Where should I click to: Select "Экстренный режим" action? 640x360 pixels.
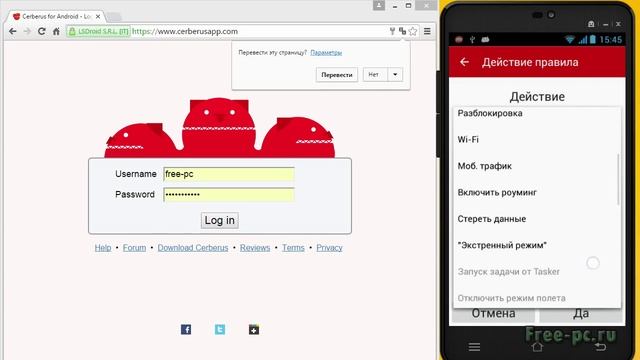coord(536,245)
